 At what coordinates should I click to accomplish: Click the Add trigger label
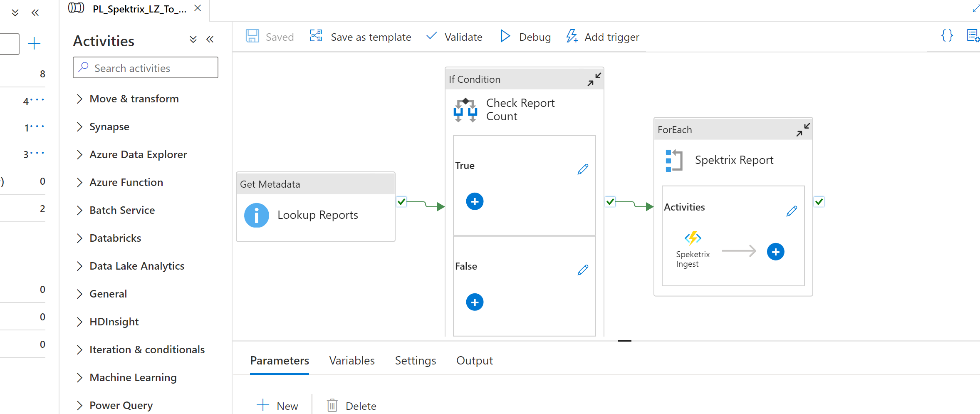[x=612, y=37]
